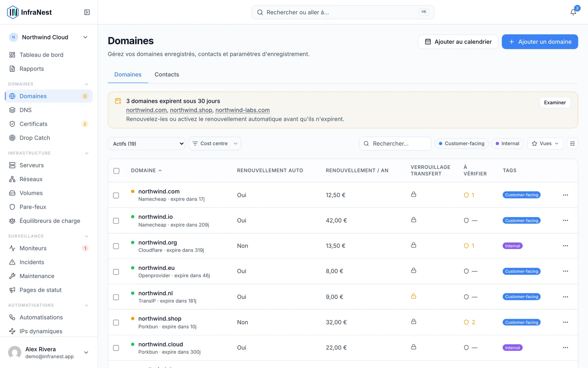588x368 pixels.
Task: Check the northwind.cloud row checkbox
Action: pos(116,348)
